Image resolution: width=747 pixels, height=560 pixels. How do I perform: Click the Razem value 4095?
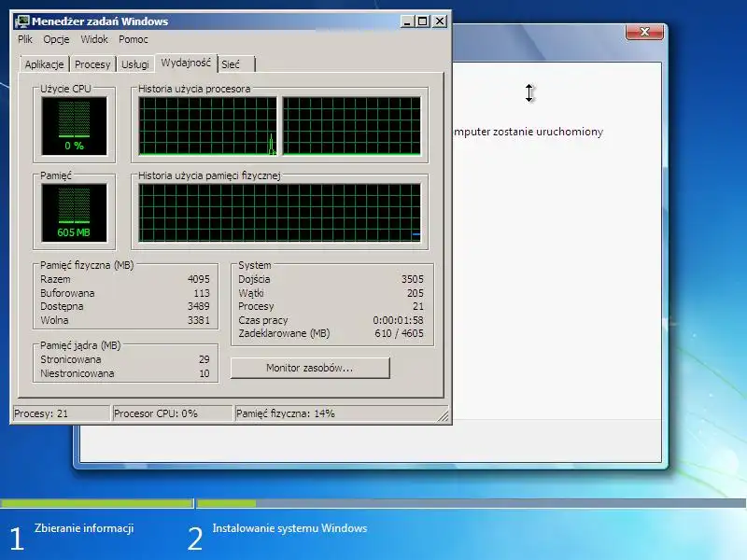pyautogui.click(x=199, y=279)
